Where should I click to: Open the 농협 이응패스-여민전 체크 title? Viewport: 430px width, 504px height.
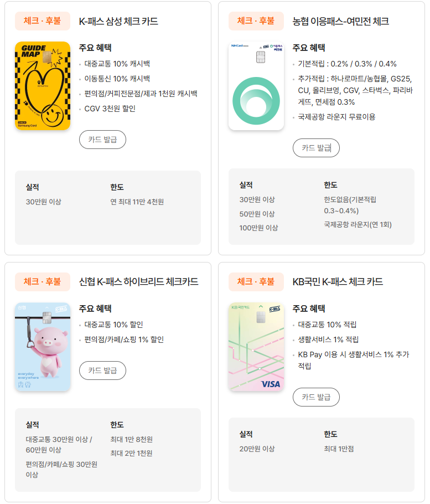point(340,22)
